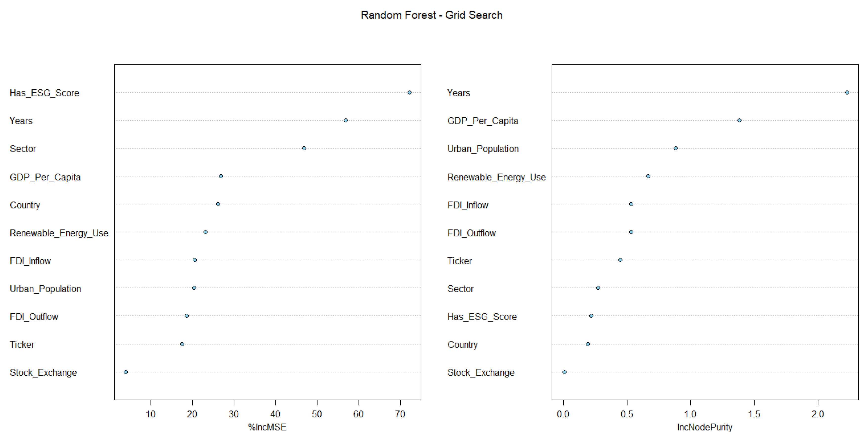Click the Country dot in right plot
Viewport: 868px width, 441px height.
(x=588, y=344)
